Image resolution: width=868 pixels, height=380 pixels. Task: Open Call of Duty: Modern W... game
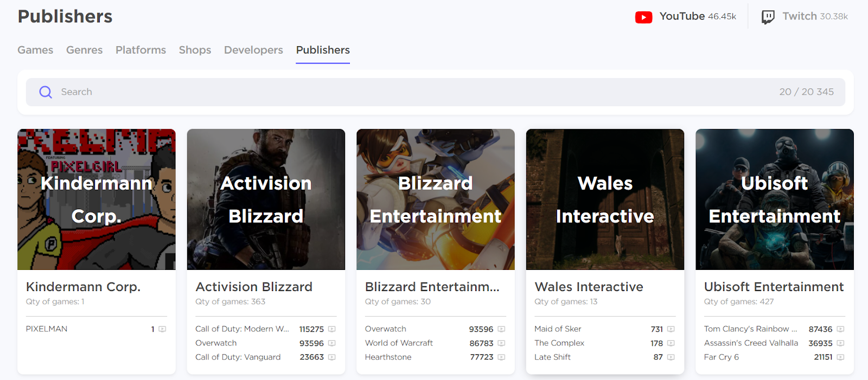242,329
